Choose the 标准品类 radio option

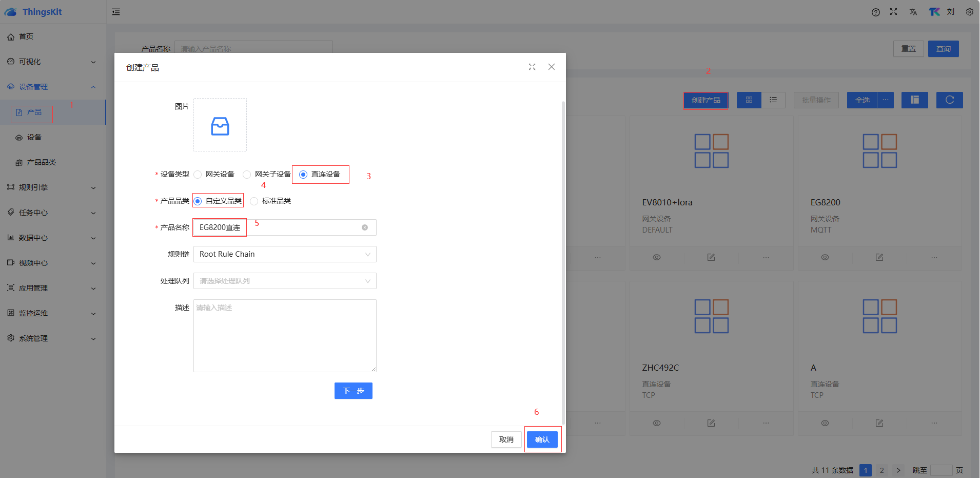tap(254, 201)
